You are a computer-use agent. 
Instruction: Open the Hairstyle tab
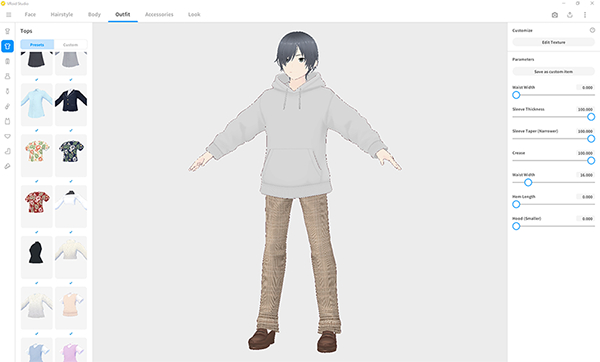(x=62, y=15)
